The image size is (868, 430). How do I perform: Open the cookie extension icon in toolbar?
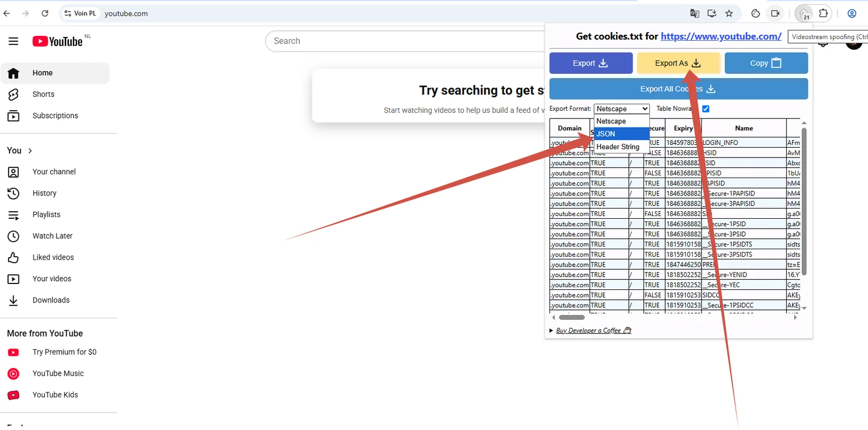(x=756, y=14)
